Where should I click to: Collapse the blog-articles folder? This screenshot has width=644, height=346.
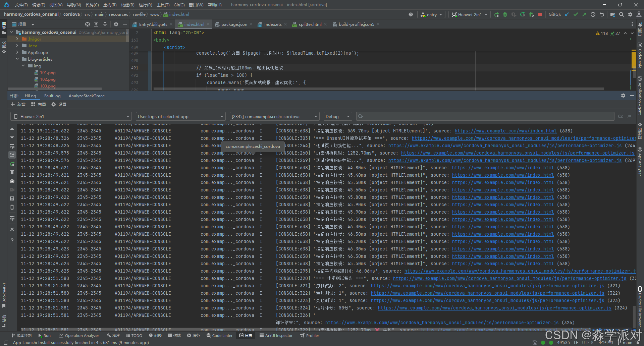click(x=17, y=59)
